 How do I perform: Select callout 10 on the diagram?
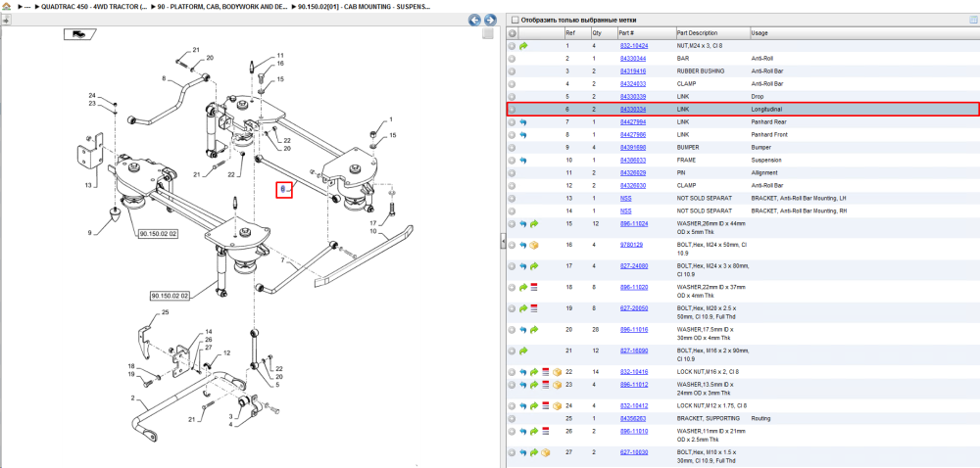(x=373, y=230)
